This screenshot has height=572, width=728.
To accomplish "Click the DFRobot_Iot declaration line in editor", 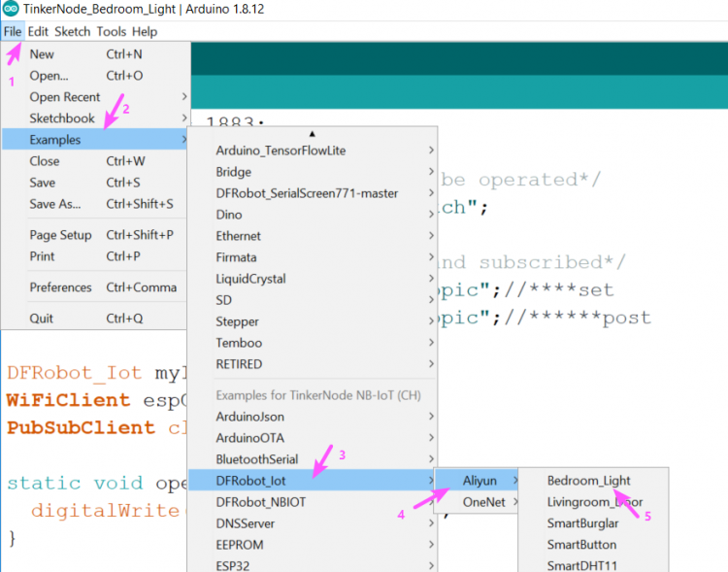I will [x=96, y=373].
